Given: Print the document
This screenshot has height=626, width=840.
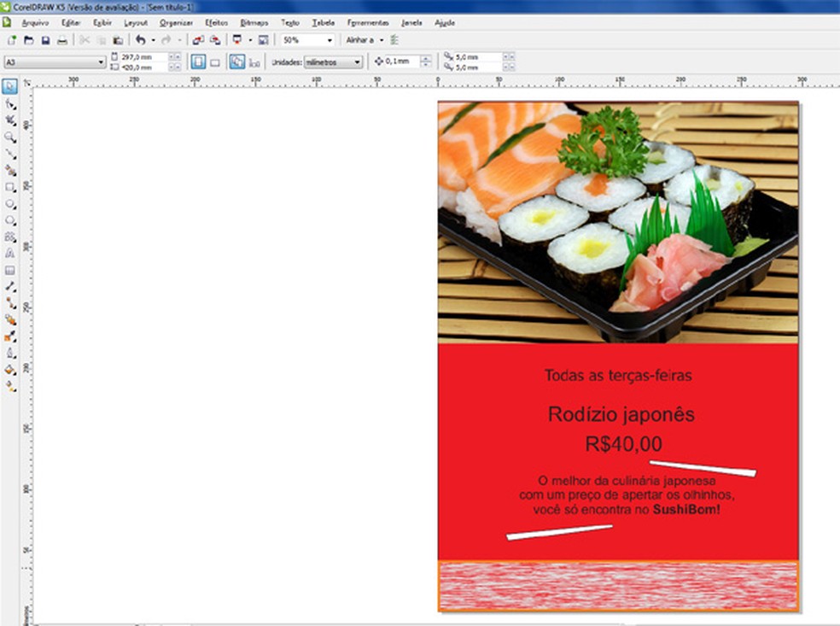Looking at the screenshot, I should point(62,40).
